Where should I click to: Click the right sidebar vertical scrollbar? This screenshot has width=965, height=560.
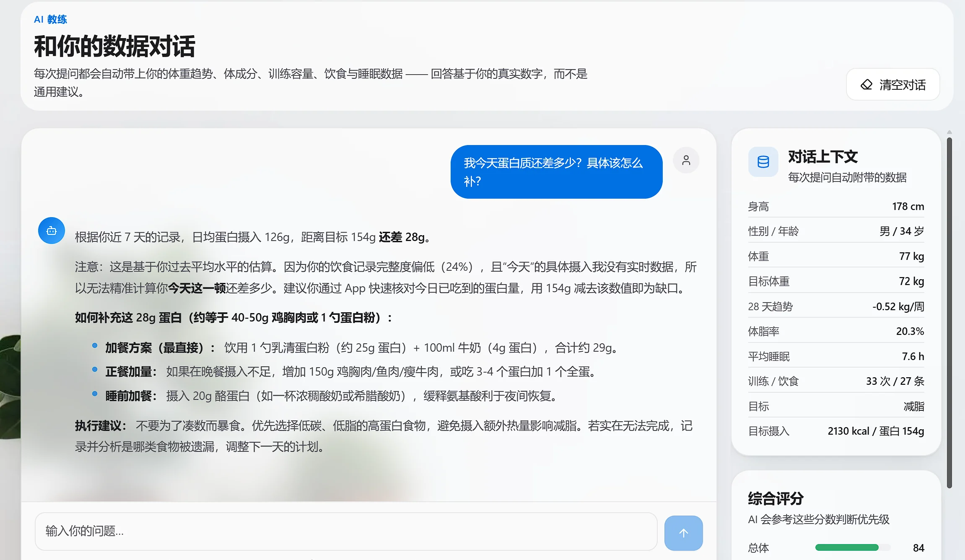[x=949, y=313]
